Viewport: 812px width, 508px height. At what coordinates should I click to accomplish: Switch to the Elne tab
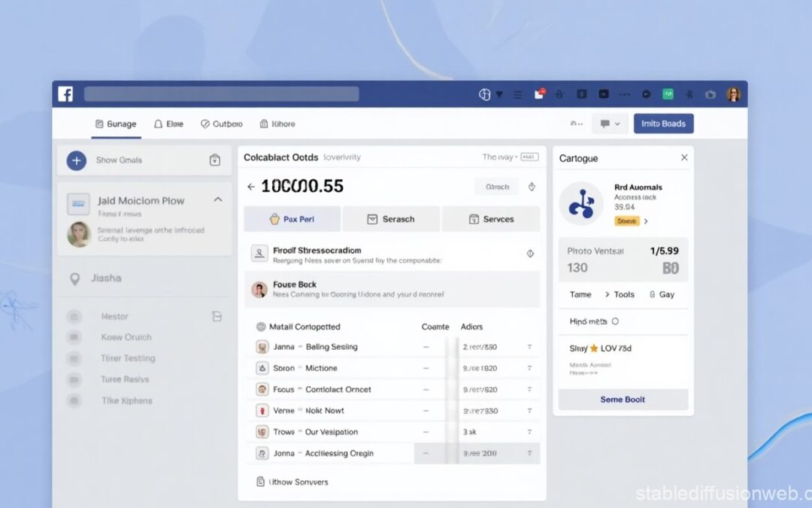[168, 123]
